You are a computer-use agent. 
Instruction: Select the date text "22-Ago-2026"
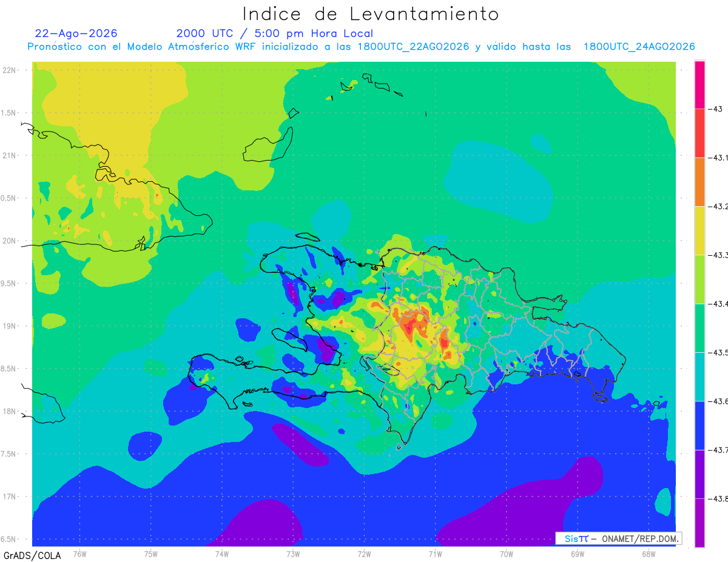click(x=76, y=33)
